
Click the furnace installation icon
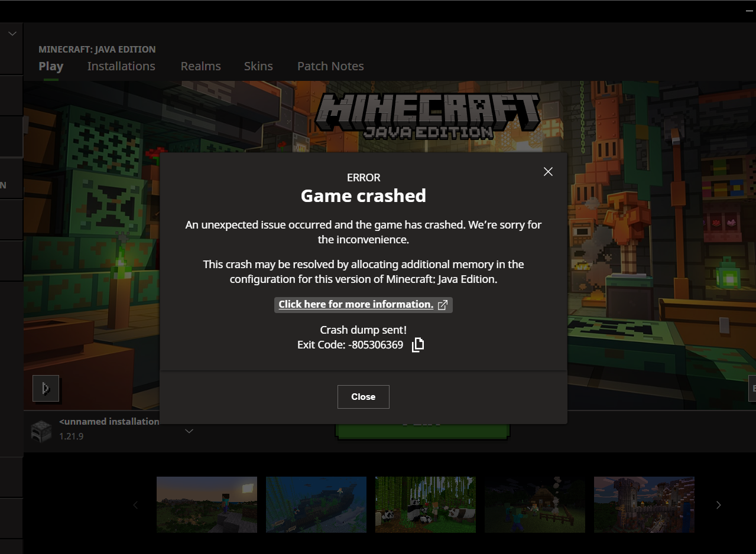coord(41,431)
